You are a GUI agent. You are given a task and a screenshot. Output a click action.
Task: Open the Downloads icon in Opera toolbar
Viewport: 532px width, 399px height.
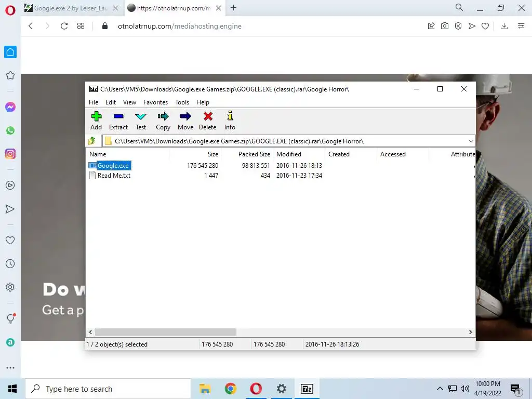504,26
